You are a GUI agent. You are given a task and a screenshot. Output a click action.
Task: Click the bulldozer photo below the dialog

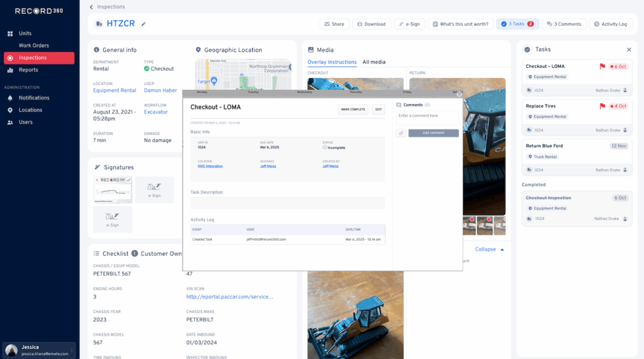pos(355,314)
